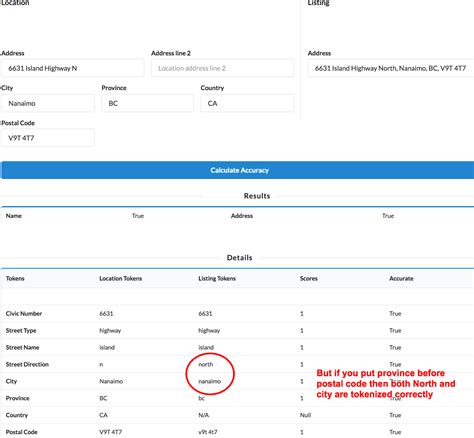The height and width of the screenshot is (438, 474).
Task: Click location token 'CA' in Country row
Action: tap(103, 415)
